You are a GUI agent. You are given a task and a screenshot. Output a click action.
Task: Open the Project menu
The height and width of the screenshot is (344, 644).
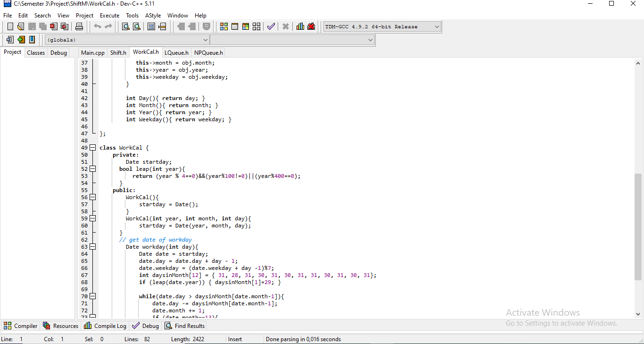click(x=85, y=16)
